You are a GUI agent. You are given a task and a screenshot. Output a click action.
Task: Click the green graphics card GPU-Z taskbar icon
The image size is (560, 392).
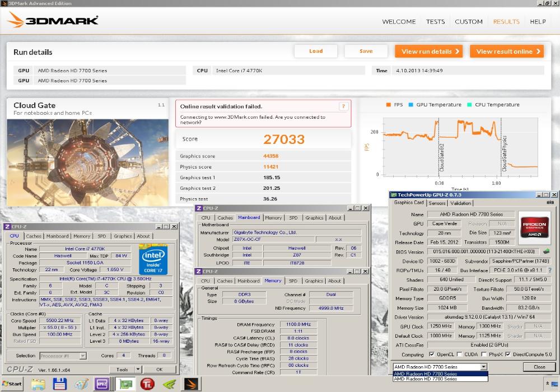click(x=125, y=384)
